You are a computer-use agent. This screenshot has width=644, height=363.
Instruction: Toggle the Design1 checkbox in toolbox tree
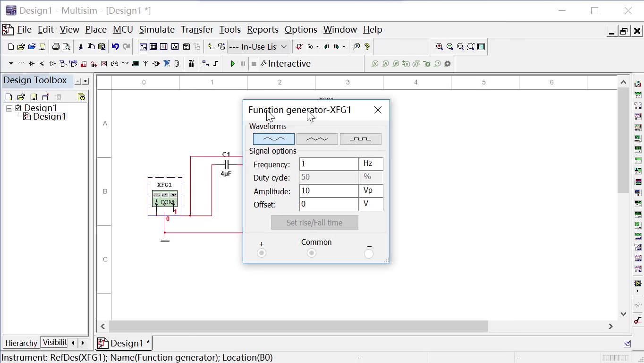(18, 108)
